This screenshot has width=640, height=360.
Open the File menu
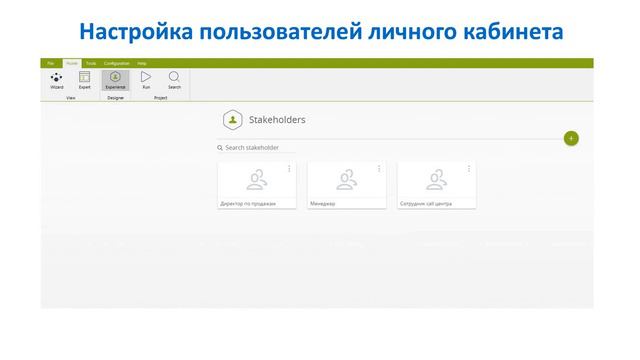tap(51, 63)
